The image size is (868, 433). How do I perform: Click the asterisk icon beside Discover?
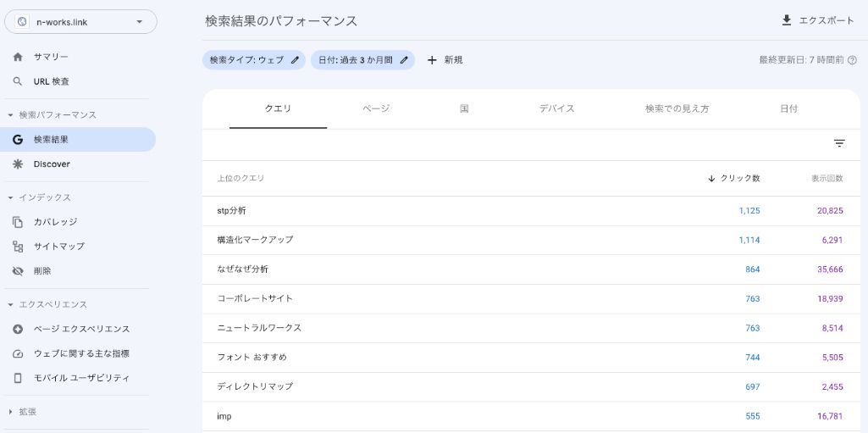coord(18,164)
